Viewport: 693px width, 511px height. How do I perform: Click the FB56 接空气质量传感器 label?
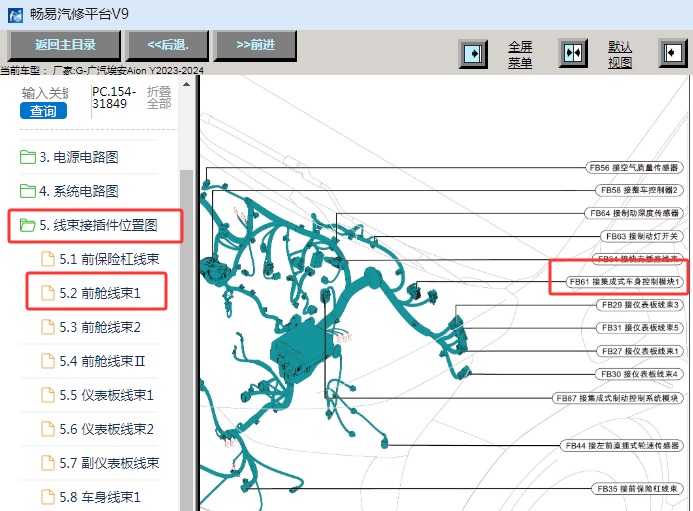pos(634,168)
